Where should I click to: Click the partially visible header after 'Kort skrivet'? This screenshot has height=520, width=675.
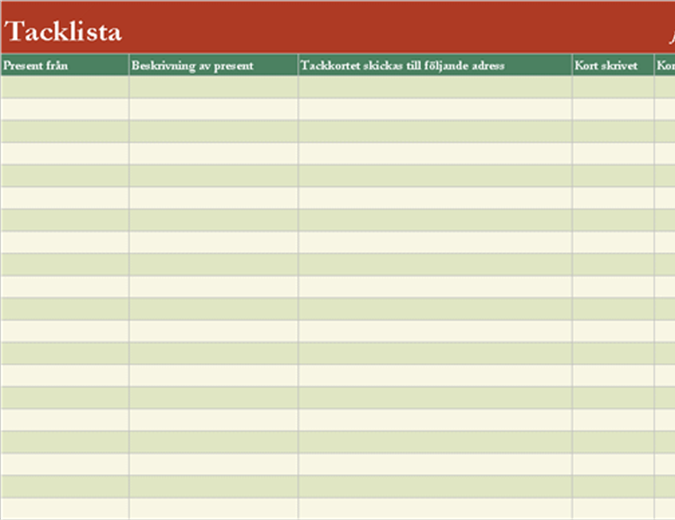(x=665, y=66)
